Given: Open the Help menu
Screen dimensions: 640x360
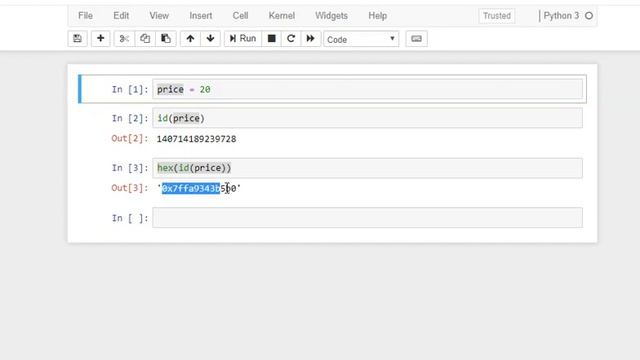Looking at the screenshot, I should click(378, 16).
